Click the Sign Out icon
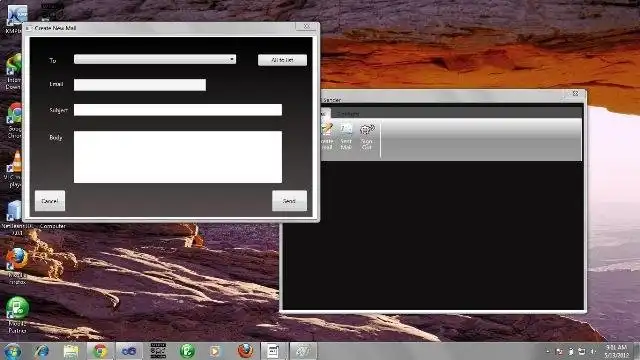The height and width of the screenshot is (360, 640). click(x=367, y=137)
